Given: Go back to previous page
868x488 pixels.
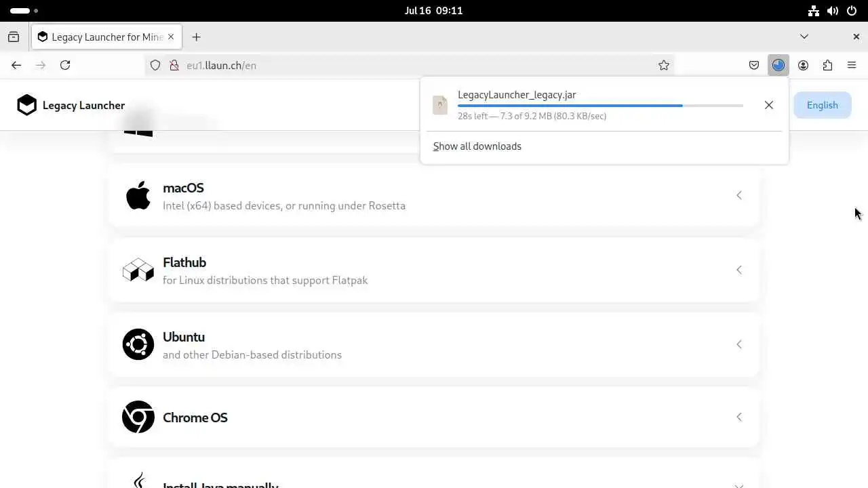Looking at the screenshot, I should pyautogui.click(x=16, y=65).
